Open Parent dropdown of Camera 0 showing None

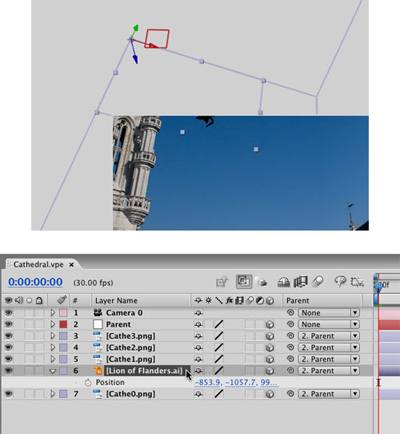tap(328, 313)
